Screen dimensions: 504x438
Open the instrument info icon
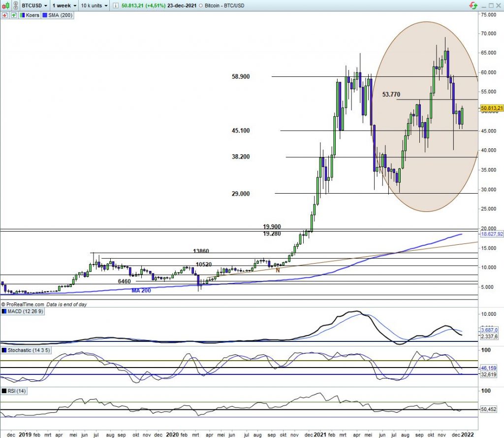(x=115, y=5)
